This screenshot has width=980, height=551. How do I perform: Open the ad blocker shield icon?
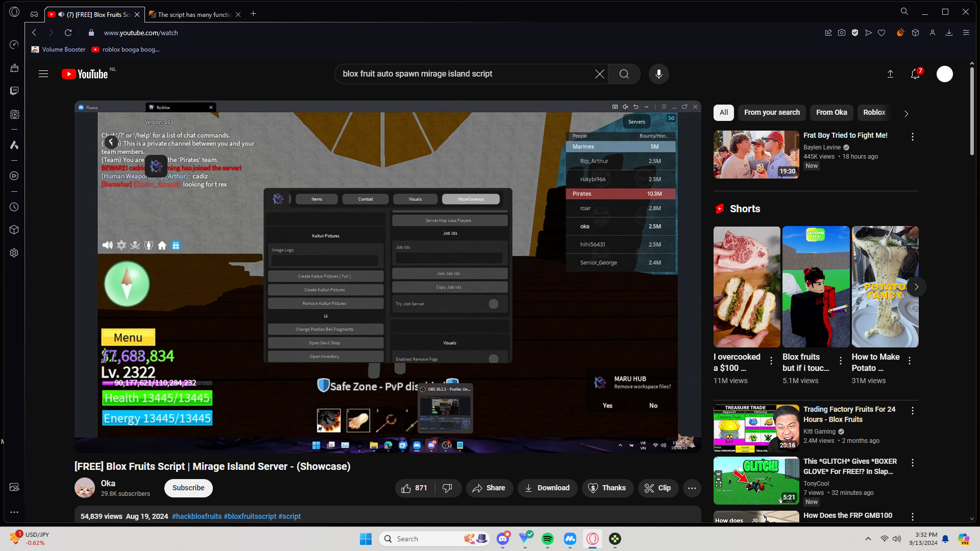pyautogui.click(x=855, y=33)
